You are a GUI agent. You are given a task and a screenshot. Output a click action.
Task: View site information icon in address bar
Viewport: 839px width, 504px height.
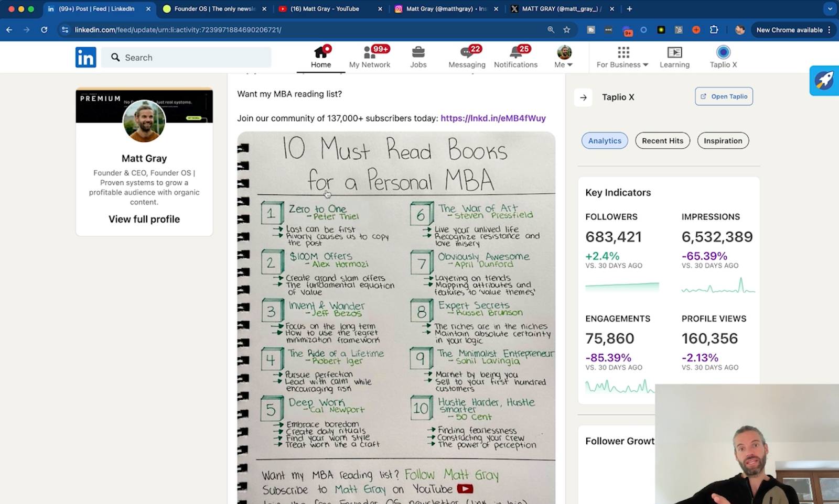tap(65, 30)
